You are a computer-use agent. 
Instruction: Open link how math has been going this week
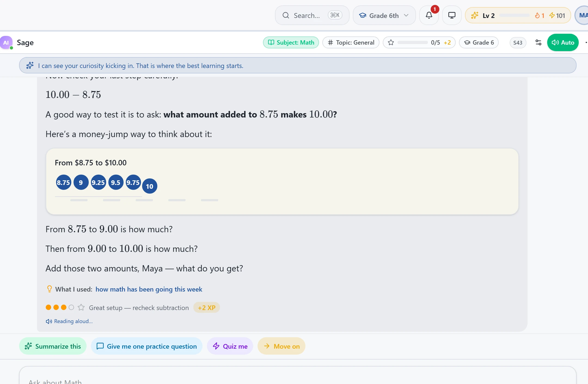tap(149, 289)
